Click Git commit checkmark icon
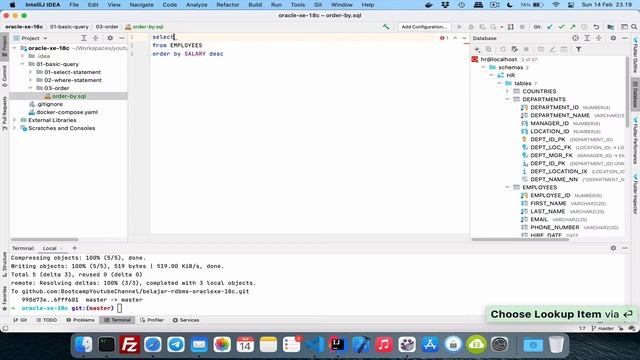This screenshot has width=640, height=360. 561,27
